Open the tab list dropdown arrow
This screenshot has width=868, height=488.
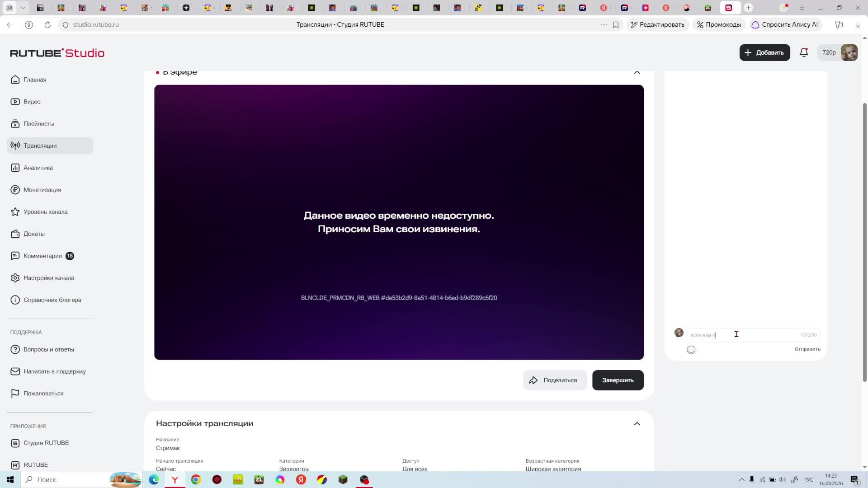23,8
